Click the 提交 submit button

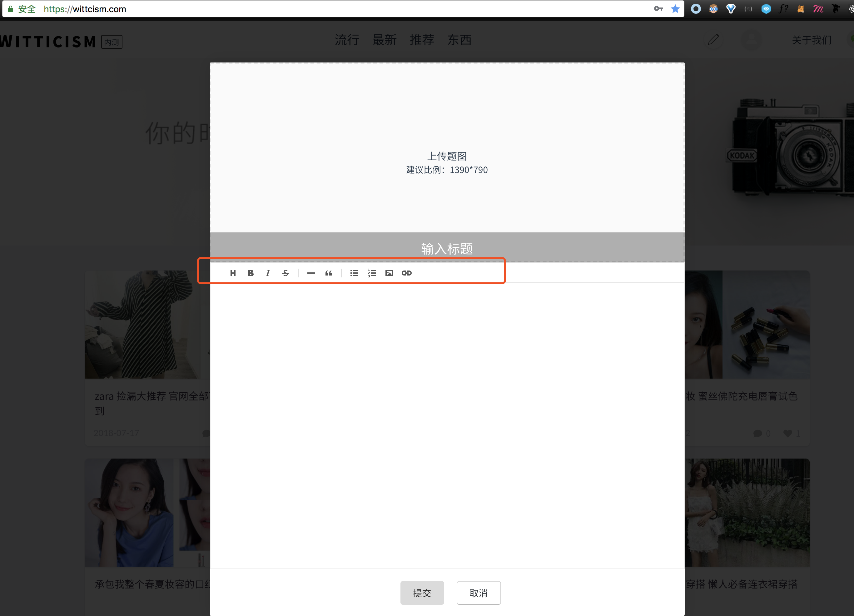click(422, 593)
